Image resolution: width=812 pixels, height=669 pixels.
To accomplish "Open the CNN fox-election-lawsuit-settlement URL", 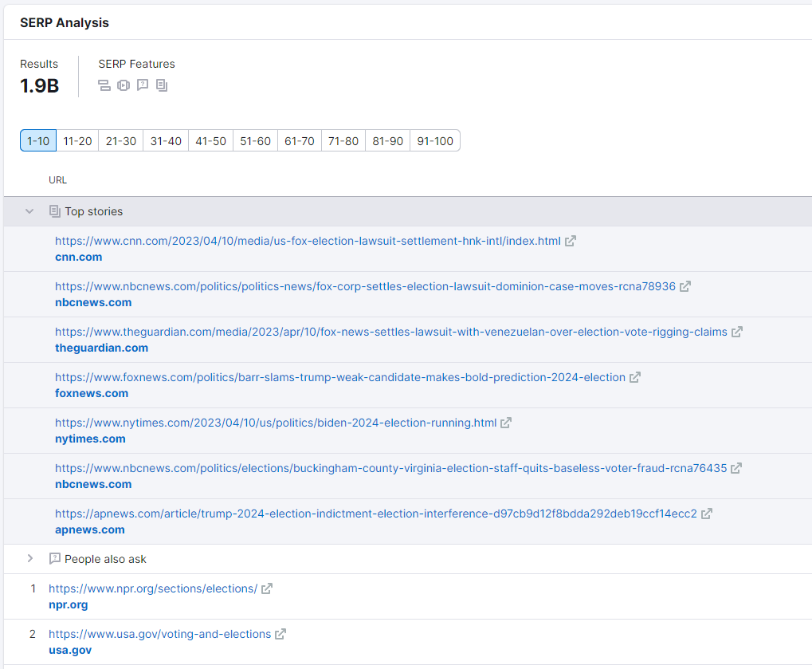I will [x=308, y=241].
